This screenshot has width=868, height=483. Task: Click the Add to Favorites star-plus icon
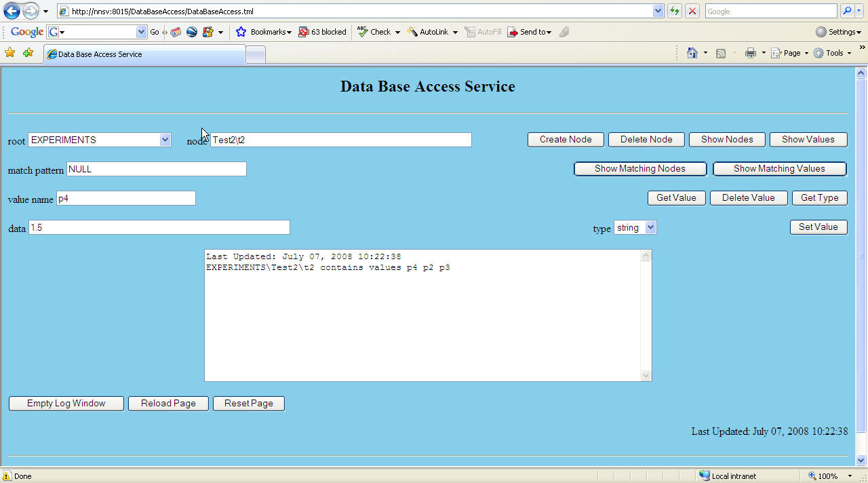click(x=28, y=53)
